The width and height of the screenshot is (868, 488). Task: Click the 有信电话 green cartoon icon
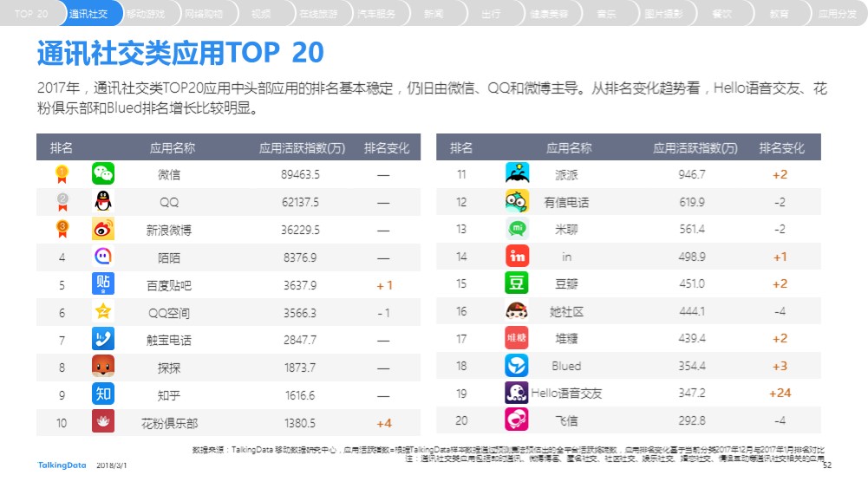[x=517, y=201]
